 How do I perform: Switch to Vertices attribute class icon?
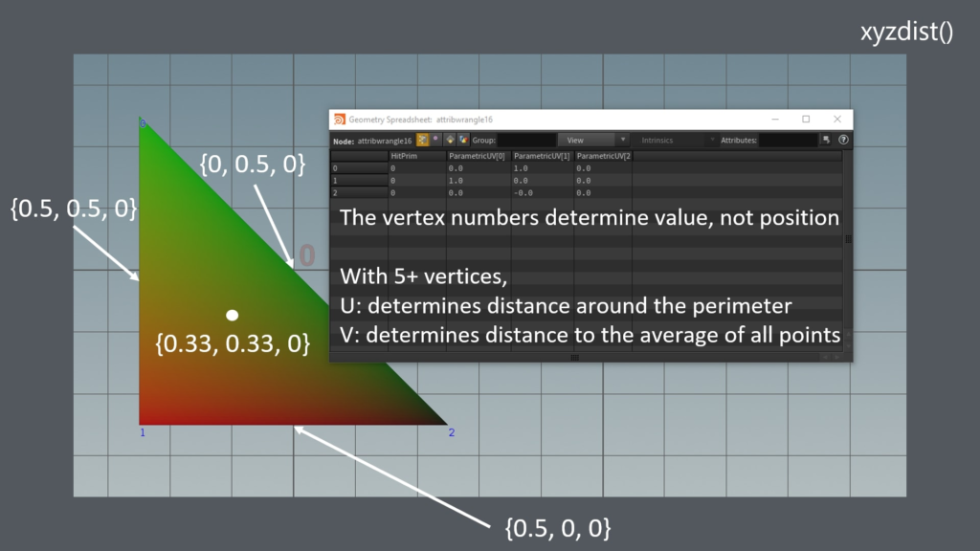435,140
